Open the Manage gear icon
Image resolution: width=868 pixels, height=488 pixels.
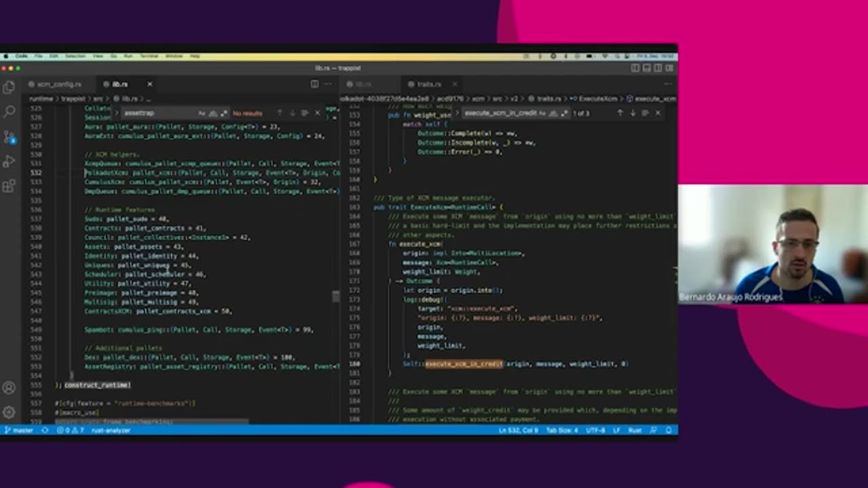(9, 411)
